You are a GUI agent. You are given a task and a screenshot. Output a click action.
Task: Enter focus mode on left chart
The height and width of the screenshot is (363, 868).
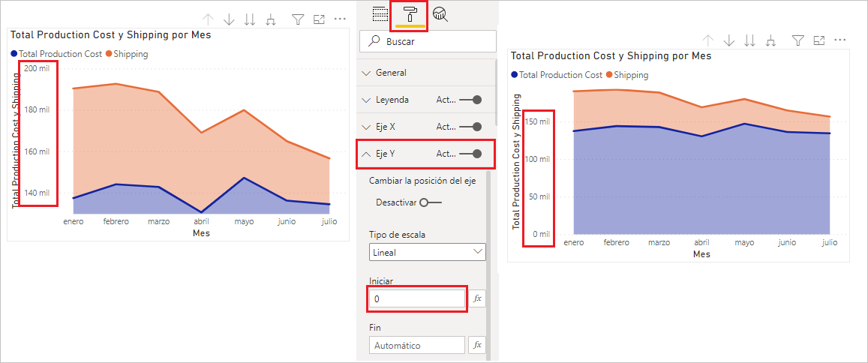pos(319,19)
